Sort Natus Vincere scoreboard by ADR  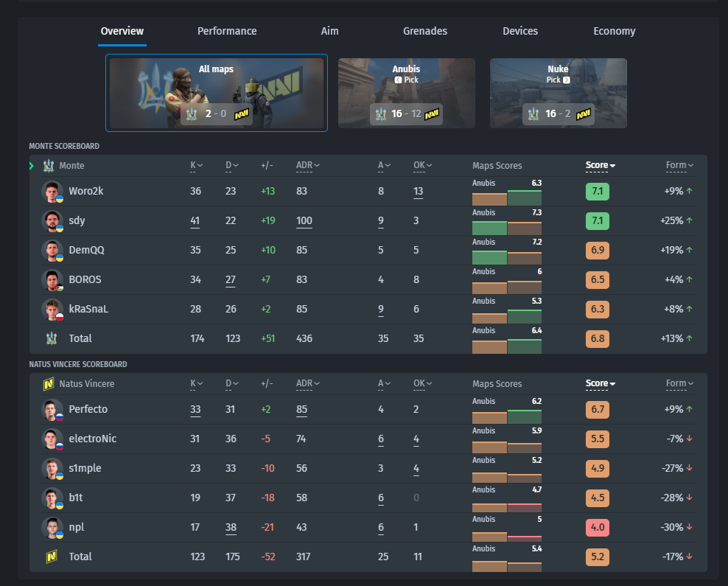click(x=308, y=383)
